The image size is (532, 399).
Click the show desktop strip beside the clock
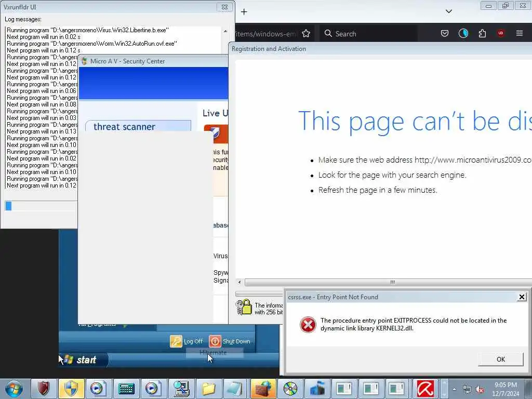click(x=528, y=389)
